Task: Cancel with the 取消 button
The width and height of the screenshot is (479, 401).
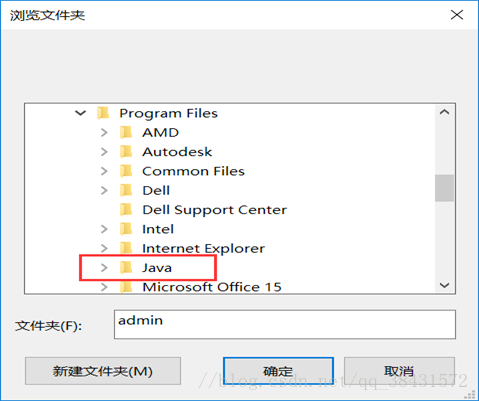Action: pos(399,371)
